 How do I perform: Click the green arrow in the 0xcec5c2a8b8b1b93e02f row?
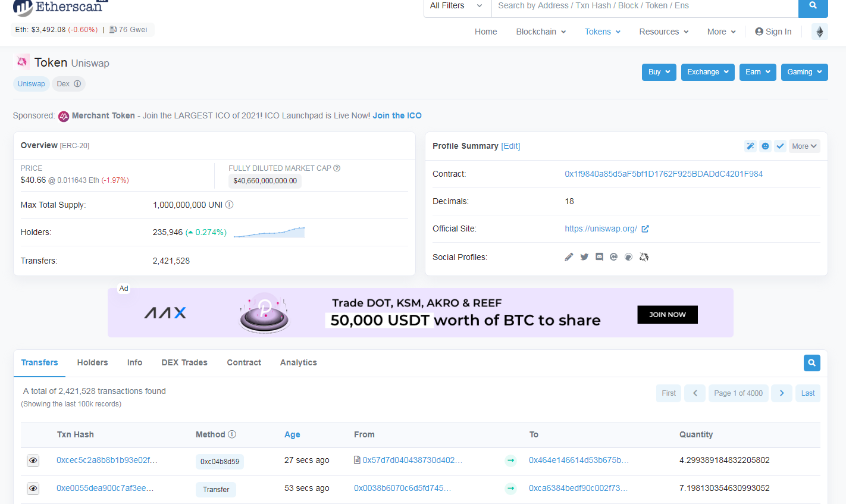point(510,461)
